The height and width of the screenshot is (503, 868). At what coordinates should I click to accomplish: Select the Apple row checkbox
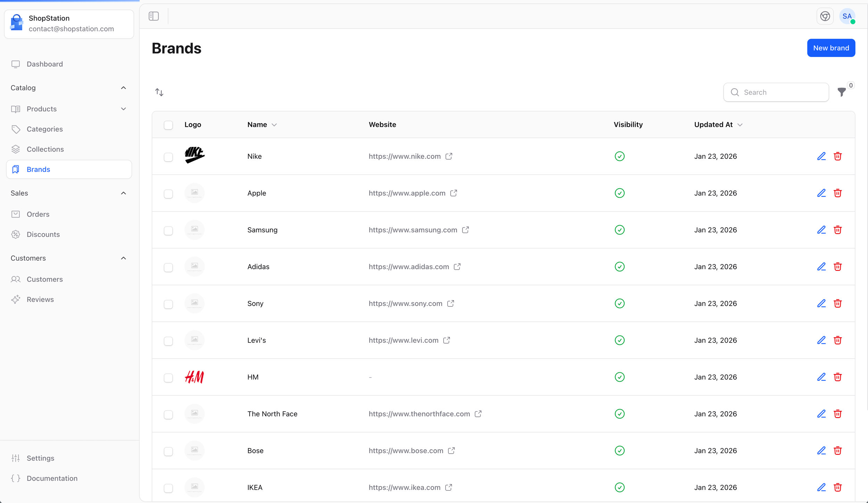tap(168, 194)
